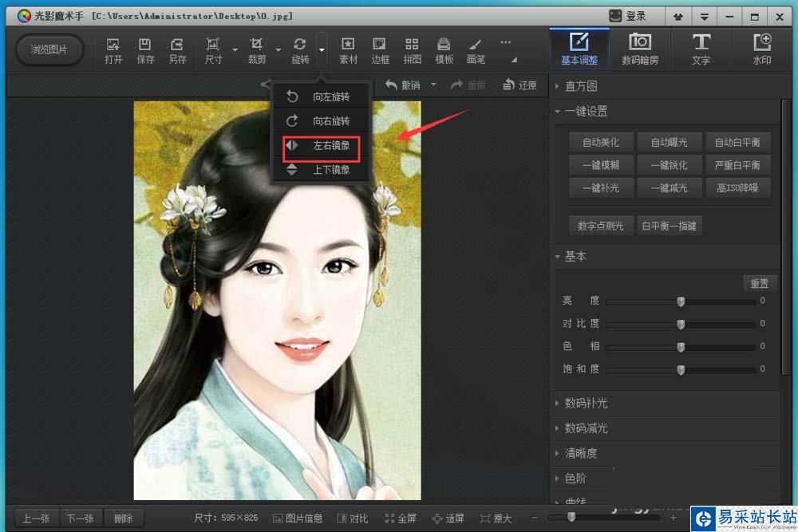The image size is (798, 532).
Task: Open the 模板 template tool
Action: click(x=444, y=50)
